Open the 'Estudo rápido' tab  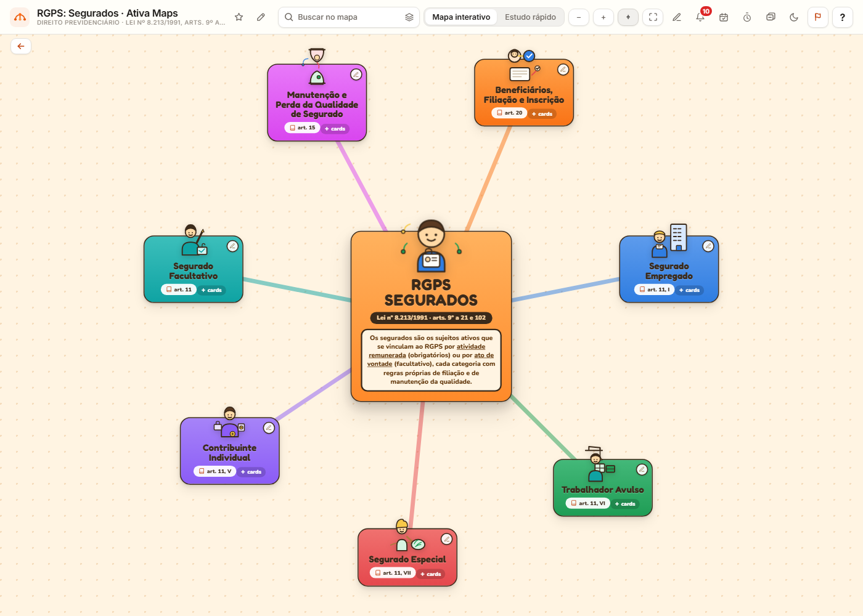[x=530, y=17]
